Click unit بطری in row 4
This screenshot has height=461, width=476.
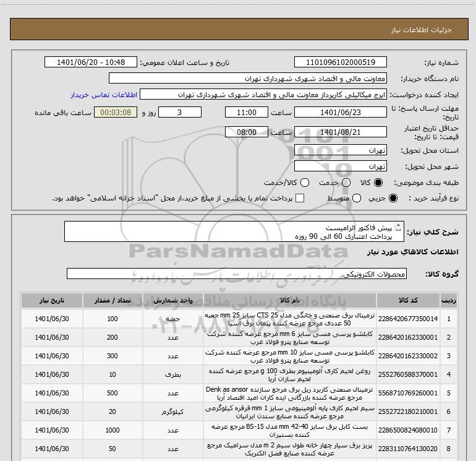[172, 375]
